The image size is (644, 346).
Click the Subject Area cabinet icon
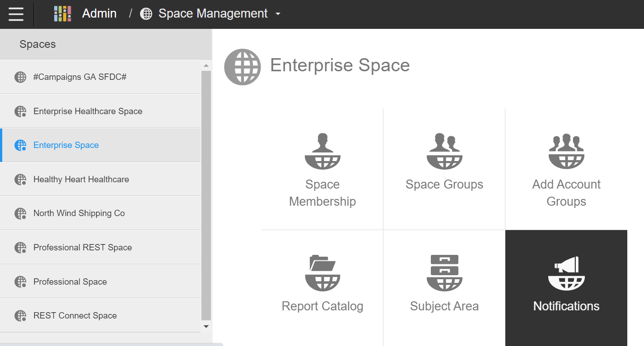pos(444,273)
